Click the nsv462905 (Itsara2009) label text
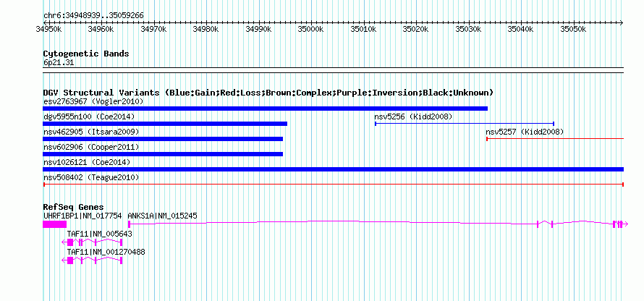The height and width of the screenshot is (301, 644). (90, 132)
